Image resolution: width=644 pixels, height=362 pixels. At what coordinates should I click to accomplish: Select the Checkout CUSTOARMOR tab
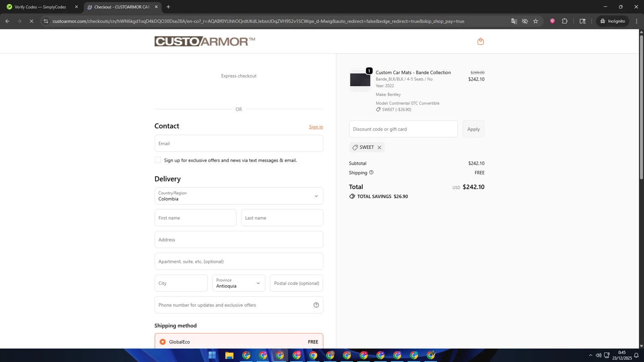122,7
